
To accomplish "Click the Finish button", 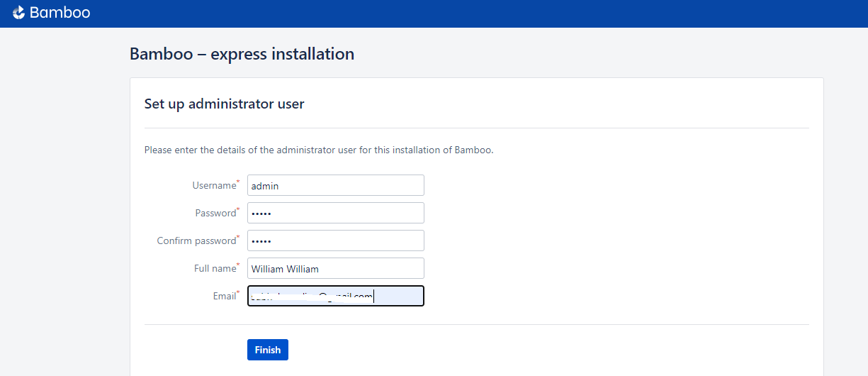I will click(268, 350).
